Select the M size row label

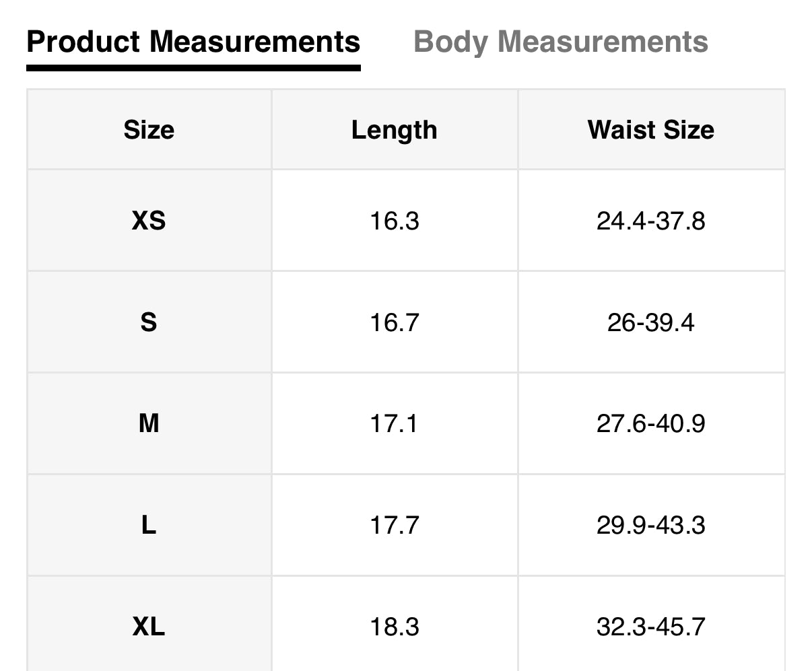pyautogui.click(x=149, y=423)
